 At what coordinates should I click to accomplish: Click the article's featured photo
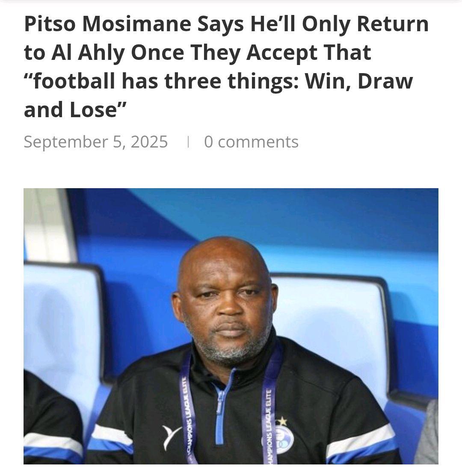[231, 326]
